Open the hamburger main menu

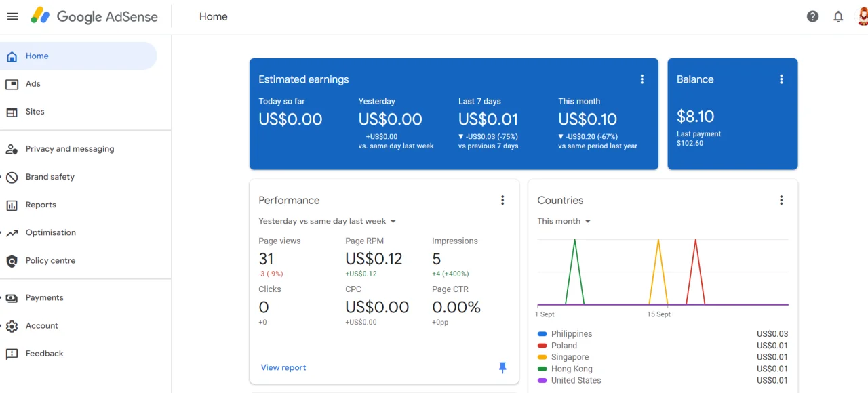(12, 16)
